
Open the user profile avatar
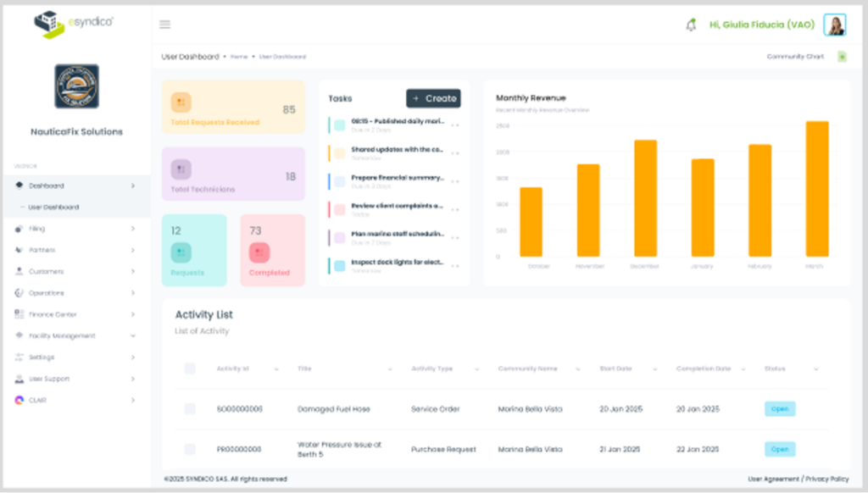point(834,25)
